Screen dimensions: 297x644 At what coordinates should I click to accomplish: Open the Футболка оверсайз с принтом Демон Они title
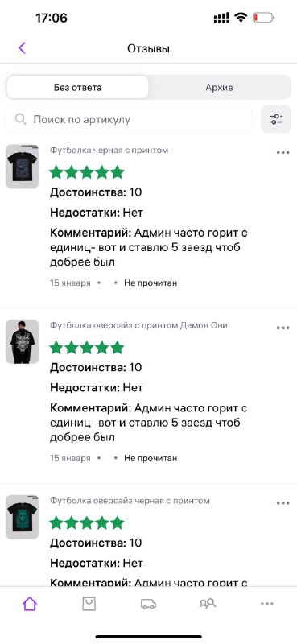click(x=139, y=325)
